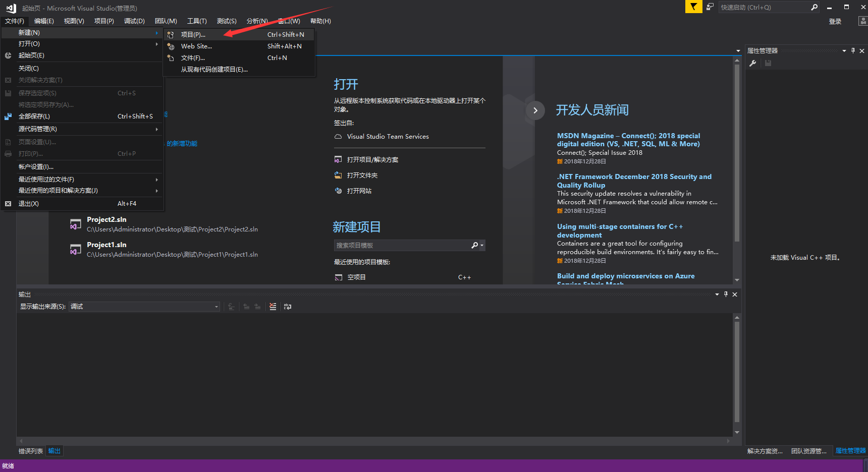Click the save disk icon in 属性管理器
This screenshot has height=472, width=868.
[768, 63]
